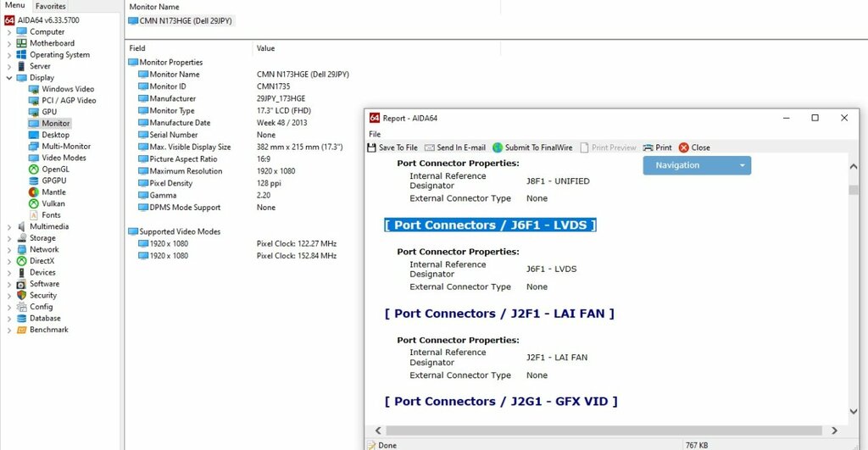
Task: Click the report's horizontal scrollbar right arrow
Action: pos(834,431)
